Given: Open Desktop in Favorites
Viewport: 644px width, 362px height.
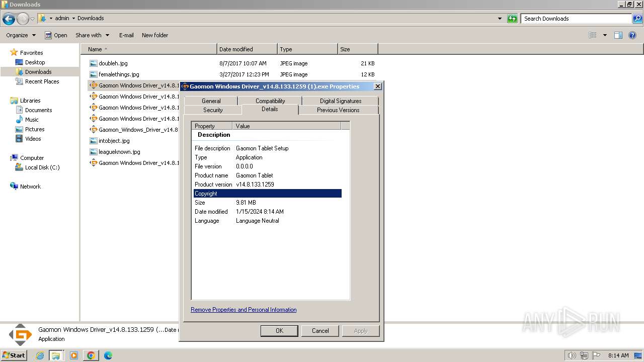Looking at the screenshot, I should [35, 62].
